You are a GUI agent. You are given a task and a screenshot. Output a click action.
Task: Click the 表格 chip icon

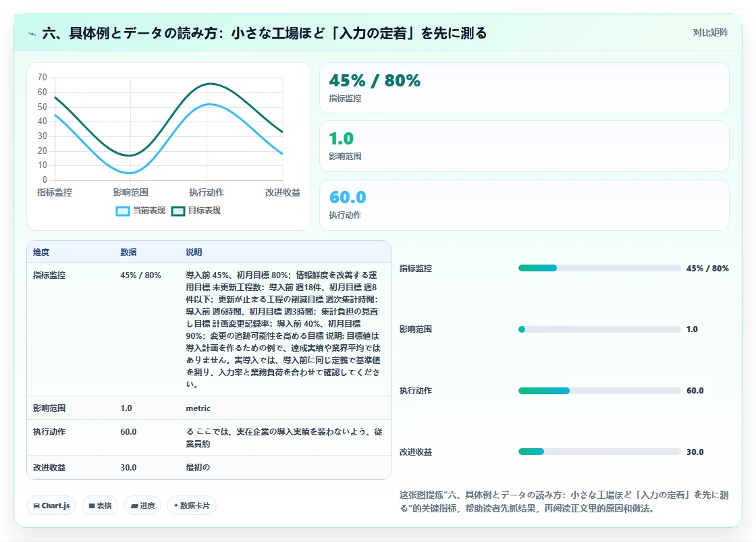(92, 506)
